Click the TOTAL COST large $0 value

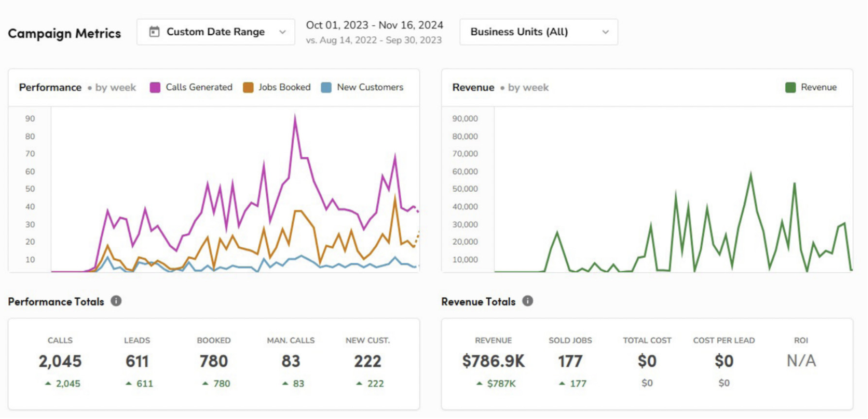[647, 361]
